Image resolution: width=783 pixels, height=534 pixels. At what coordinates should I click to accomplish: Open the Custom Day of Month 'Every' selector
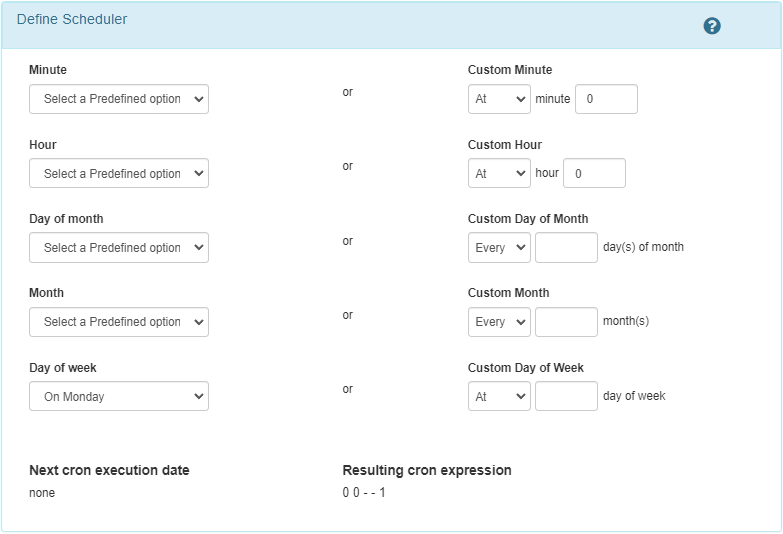click(x=499, y=247)
